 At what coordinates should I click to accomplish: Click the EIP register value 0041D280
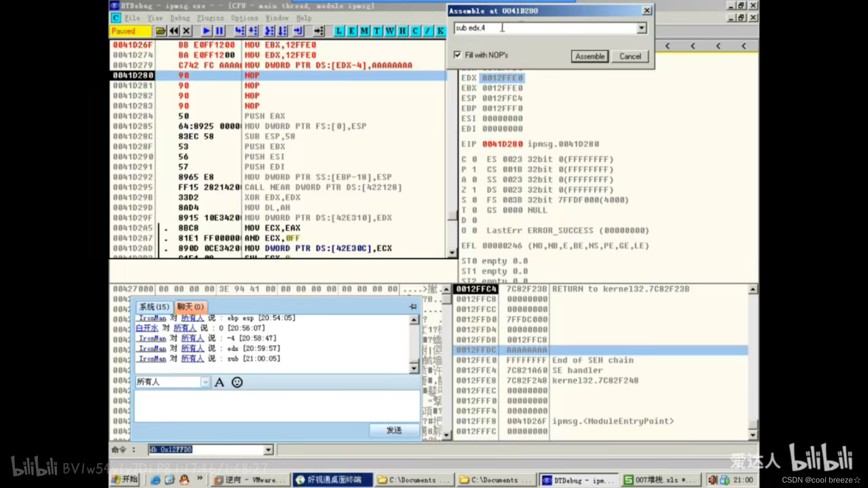click(x=502, y=144)
